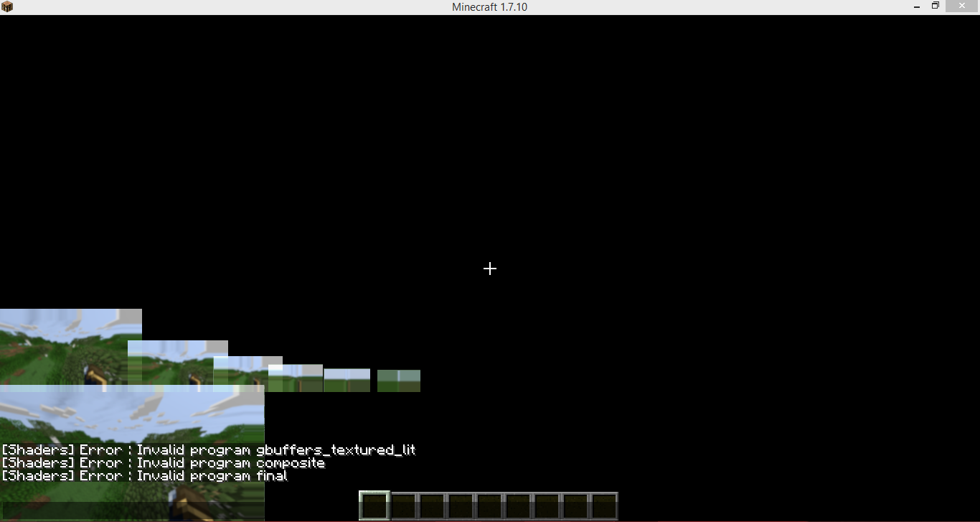Click the Minecraft crafting table title bar icon
This screenshot has height=522, width=980.
click(7, 7)
